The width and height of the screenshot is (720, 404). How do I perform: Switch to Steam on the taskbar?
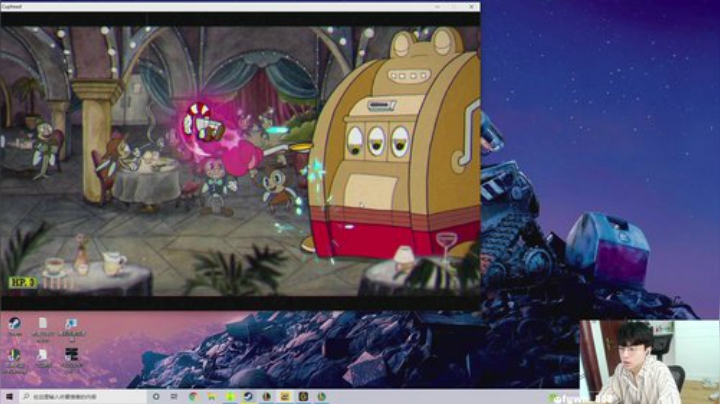[x=248, y=396]
